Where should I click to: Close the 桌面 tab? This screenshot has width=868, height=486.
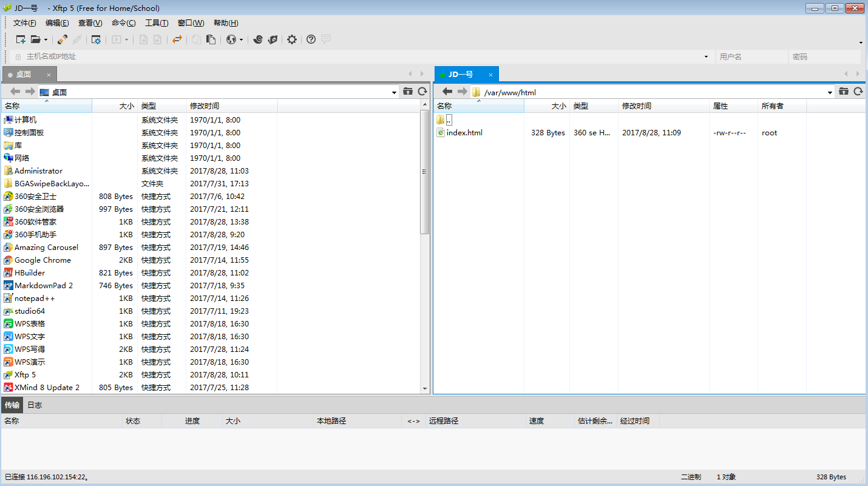pos(49,75)
